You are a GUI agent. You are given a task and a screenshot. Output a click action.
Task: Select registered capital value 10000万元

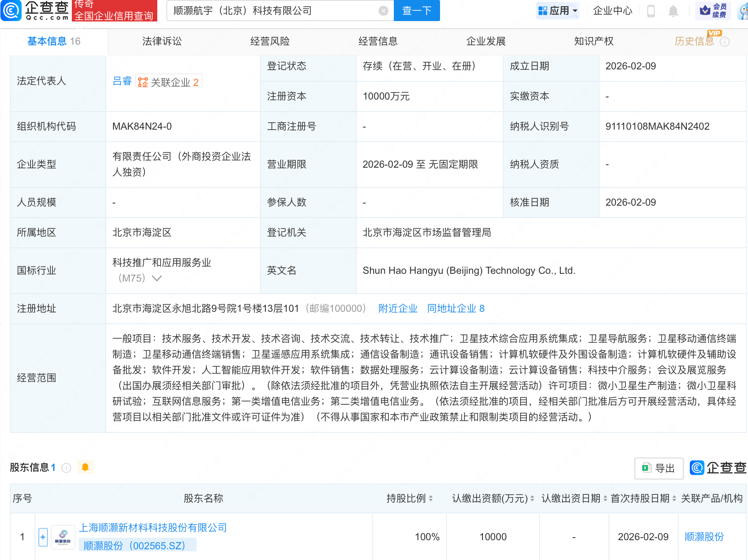386,96
